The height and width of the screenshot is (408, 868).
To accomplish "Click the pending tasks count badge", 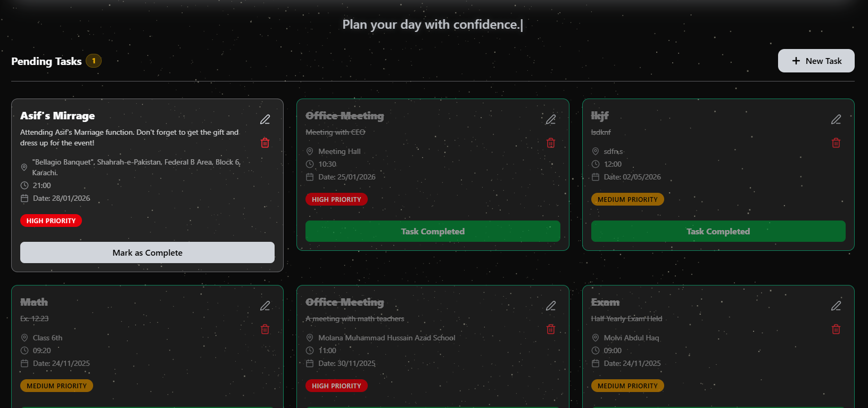I will pos(94,61).
